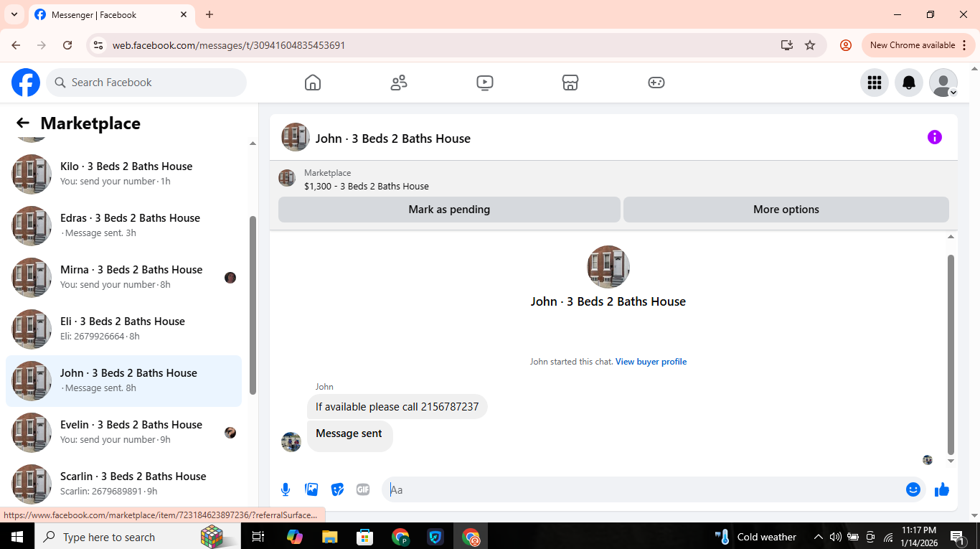Choose a sticker icon
The image size is (980, 549).
tap(337, 489)
